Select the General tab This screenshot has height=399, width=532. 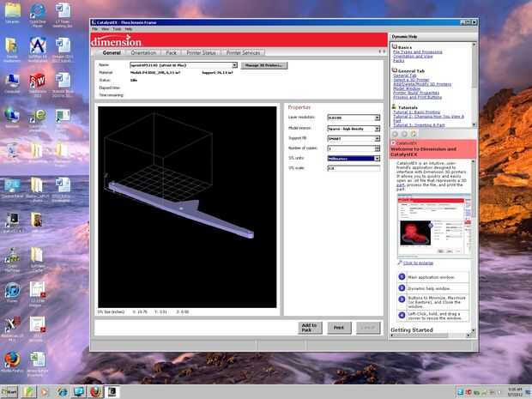(x=112, y=52)
